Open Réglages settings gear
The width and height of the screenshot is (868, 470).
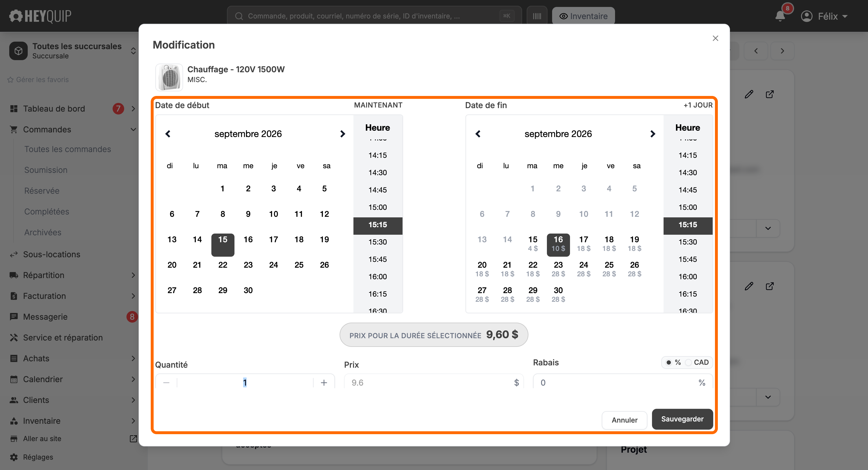31,457
